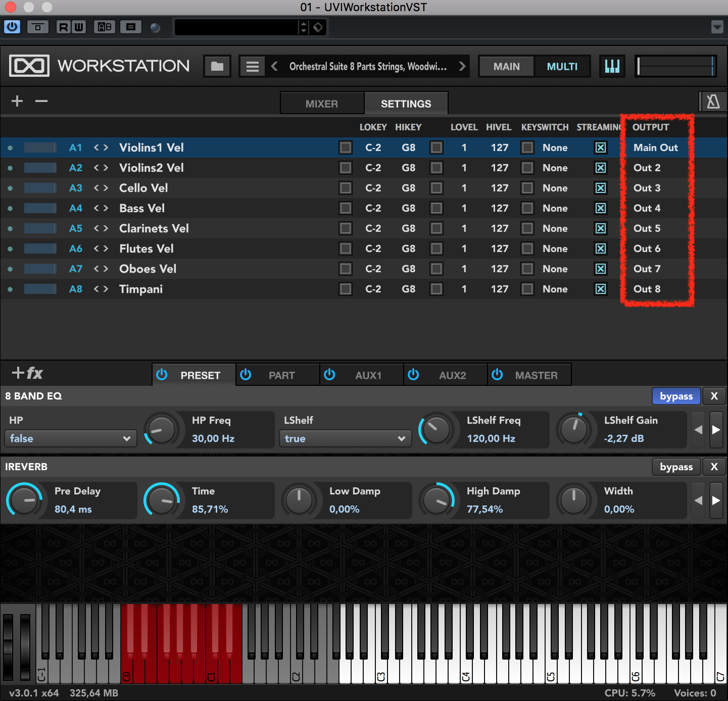Viewport: 728px width, 701px height.
Task: Open LShelf true dropdown in EQ
Action: coord(346,438)
